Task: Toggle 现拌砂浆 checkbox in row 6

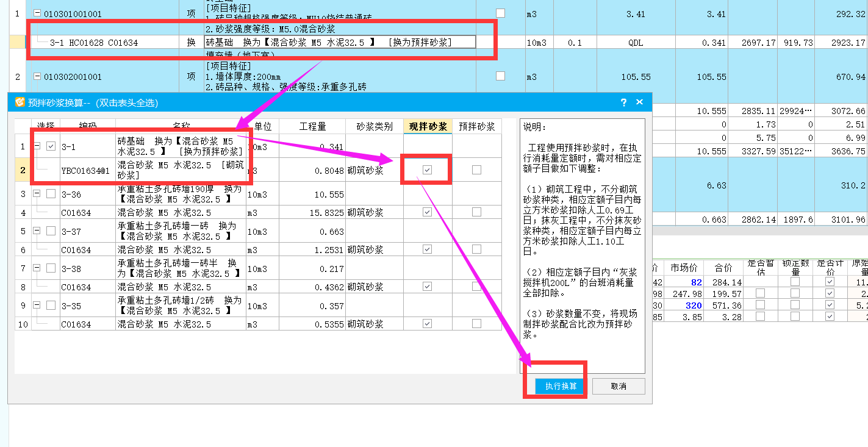Action: pos(427,249)
